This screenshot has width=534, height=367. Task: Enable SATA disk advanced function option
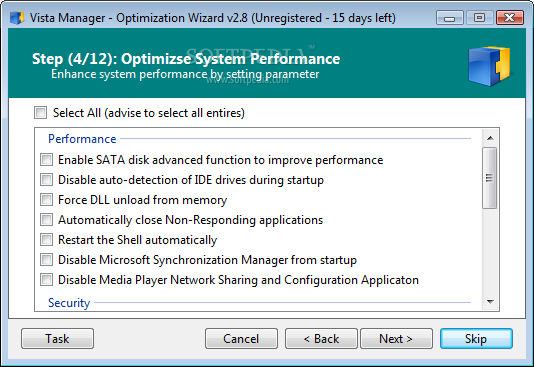pos(46,159)
